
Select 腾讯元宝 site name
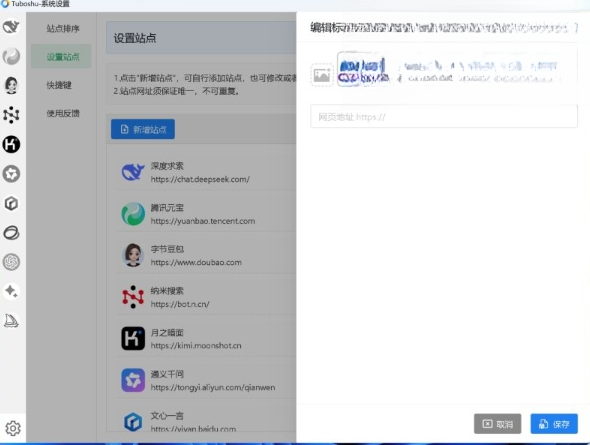click(x=167, y=208)
